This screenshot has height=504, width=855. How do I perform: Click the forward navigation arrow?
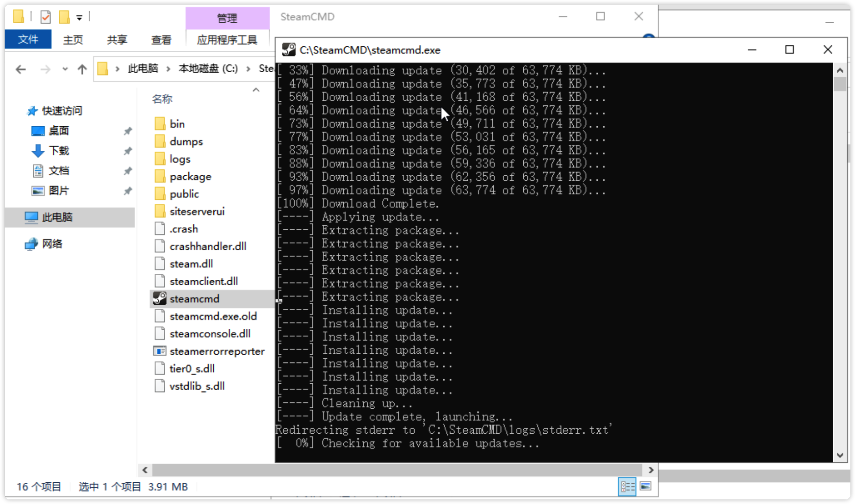point(45,69)
